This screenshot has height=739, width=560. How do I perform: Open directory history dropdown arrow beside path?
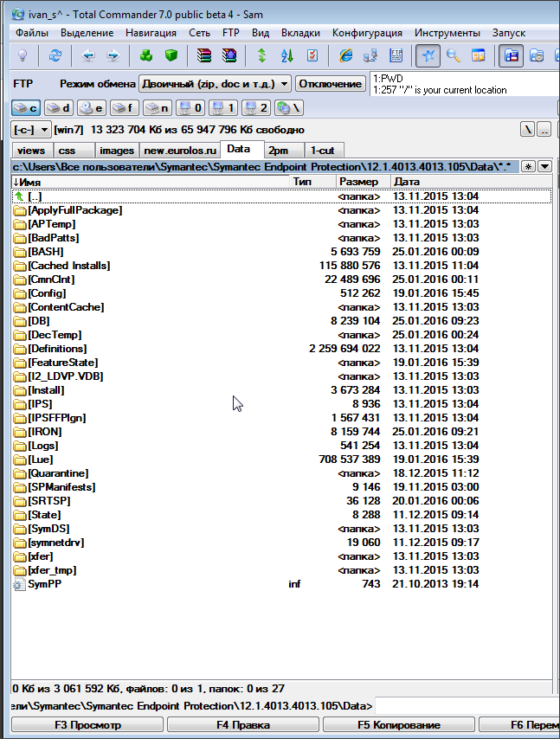pyautogui.click(x=545, y=166)
